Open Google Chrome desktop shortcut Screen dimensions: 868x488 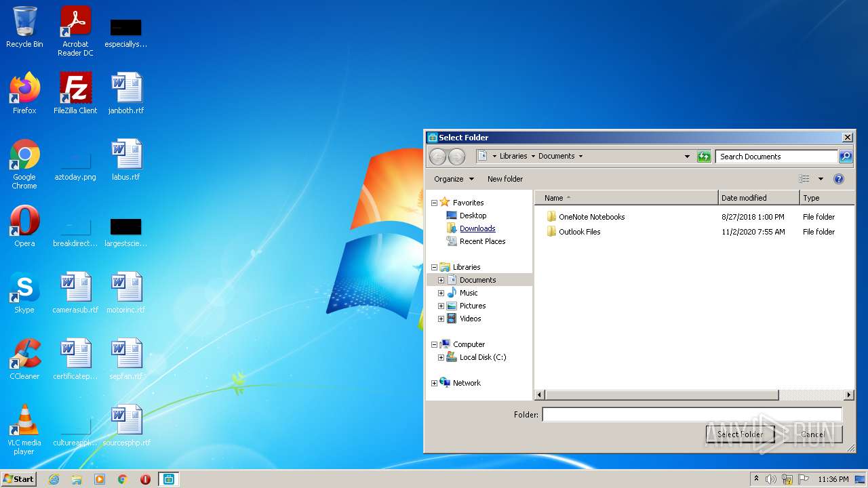coord(24,164)
